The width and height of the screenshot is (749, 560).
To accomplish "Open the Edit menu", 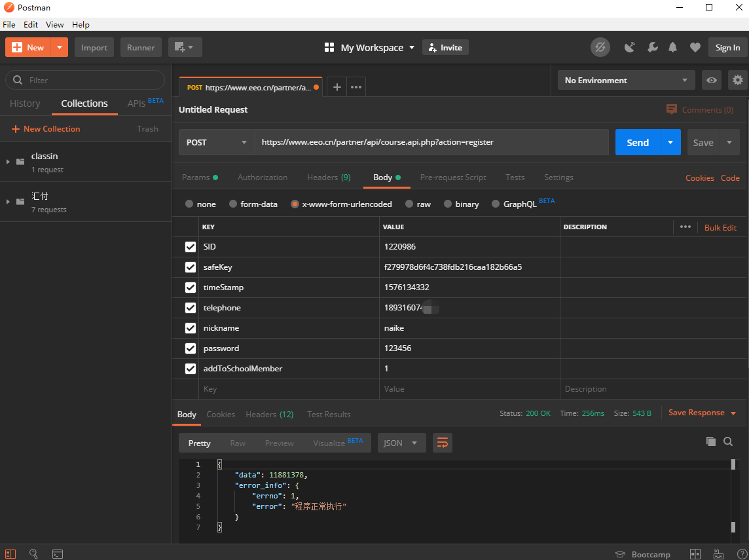I will coord(31,24).
